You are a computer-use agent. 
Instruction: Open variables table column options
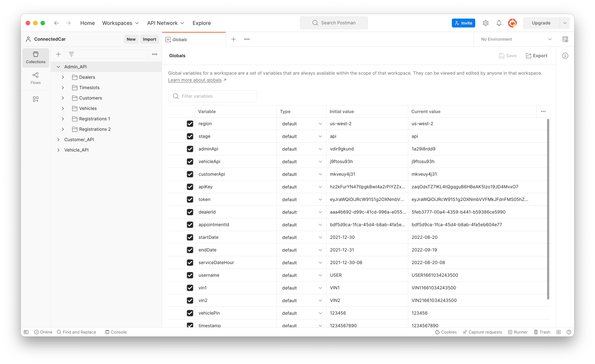click(543, 111)
